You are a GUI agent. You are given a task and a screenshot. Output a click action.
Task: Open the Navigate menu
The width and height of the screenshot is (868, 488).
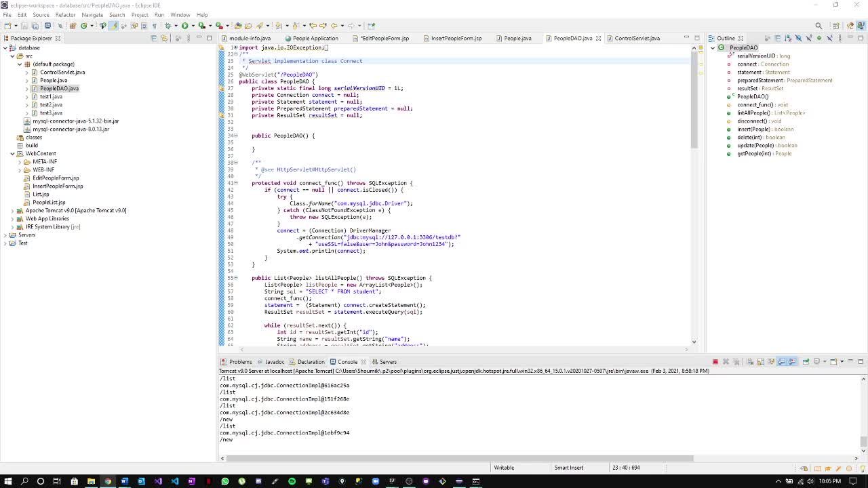tap(92, 14)
